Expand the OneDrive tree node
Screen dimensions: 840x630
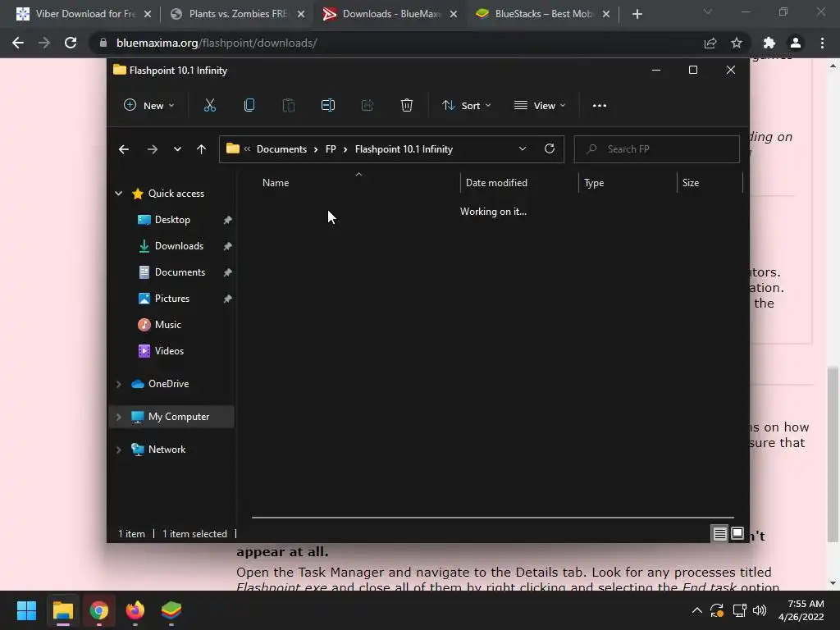(118, 384)
